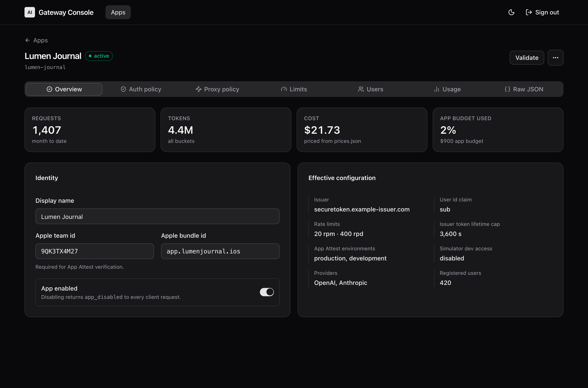Click 'production, development' environments value

(350, 258)
